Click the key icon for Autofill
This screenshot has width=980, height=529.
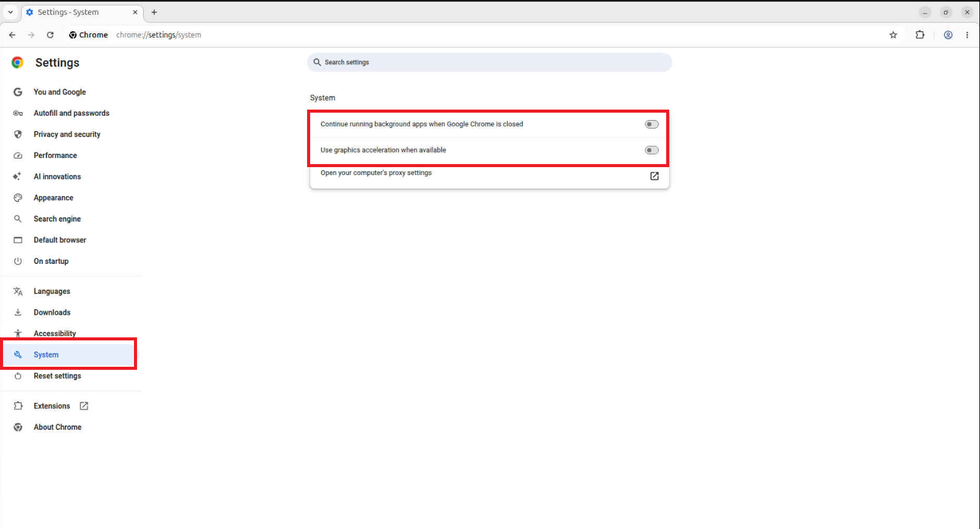pos(18,113)
